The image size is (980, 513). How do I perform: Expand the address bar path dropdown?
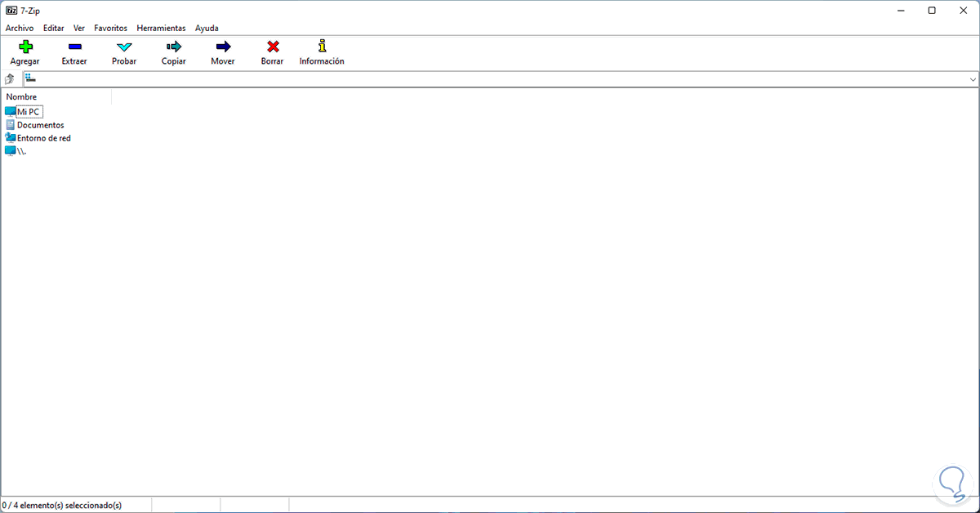point(973,79)
